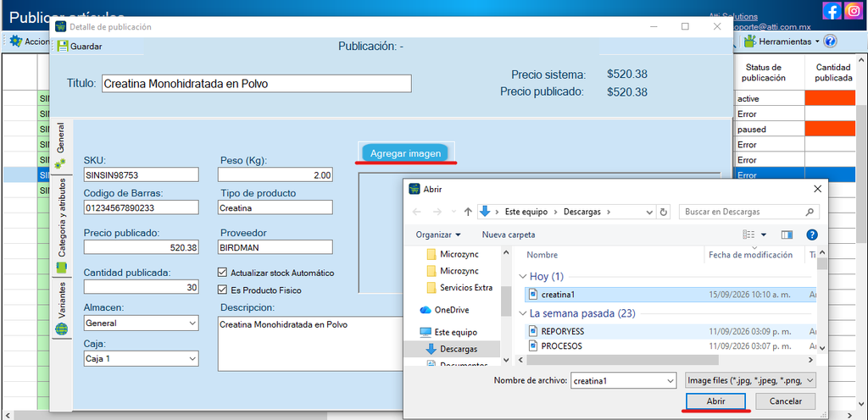Click orange Cantidad publicada cell for active row
This screenshot has height=420, width=868.
830,98
